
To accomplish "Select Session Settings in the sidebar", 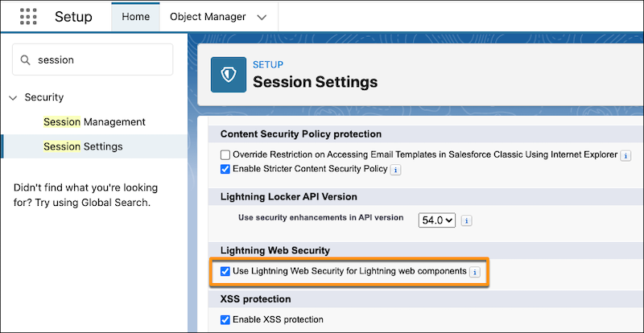I will pyautogui.click(x=83, y=146).
